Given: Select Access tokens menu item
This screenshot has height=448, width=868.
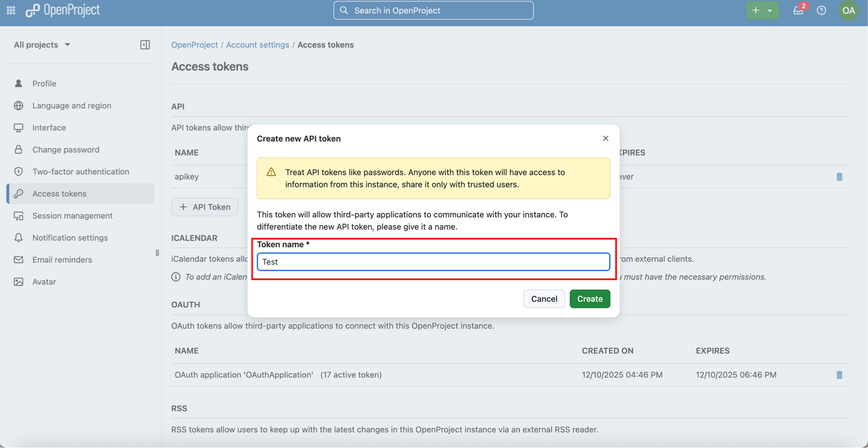Looking at the screenshot, I should (x=81, y=194).
